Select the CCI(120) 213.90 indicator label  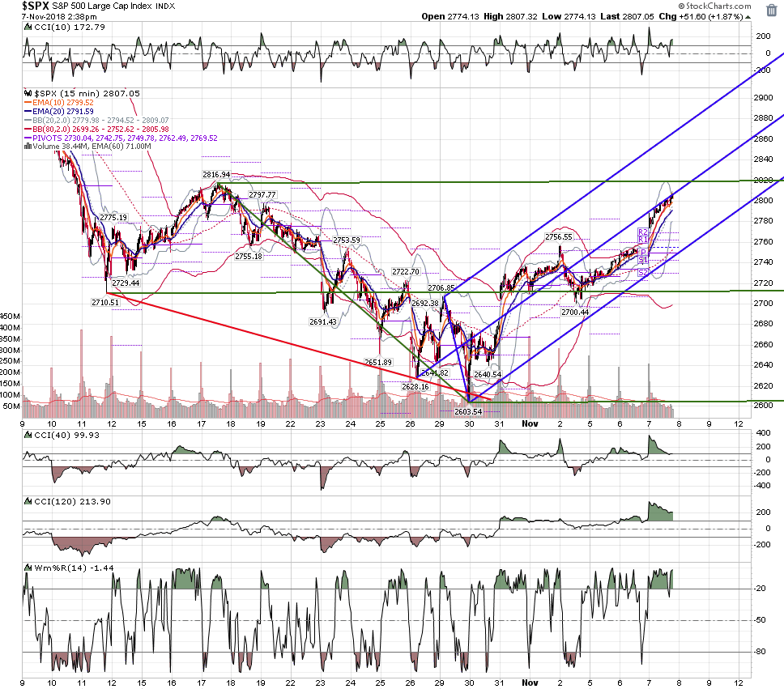[x=72, y=501]
